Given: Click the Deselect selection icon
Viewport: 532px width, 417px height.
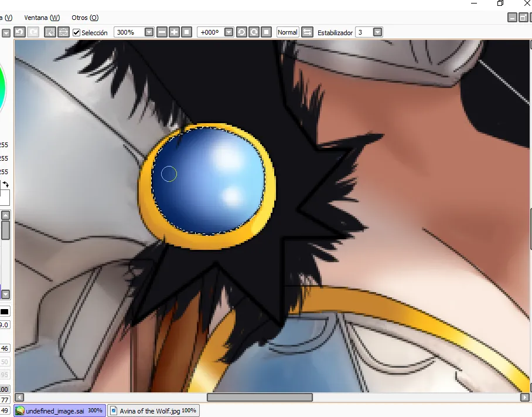Looking at the screenshot, I should [50, 32].
